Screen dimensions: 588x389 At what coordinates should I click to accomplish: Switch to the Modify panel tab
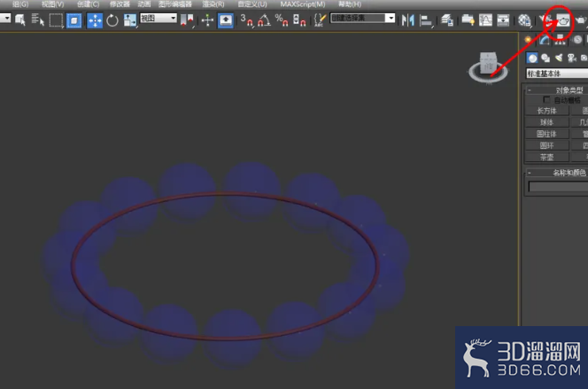(544, 39)
